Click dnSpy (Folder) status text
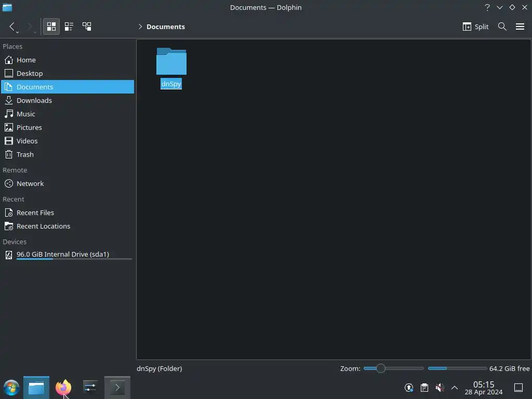 159,368
